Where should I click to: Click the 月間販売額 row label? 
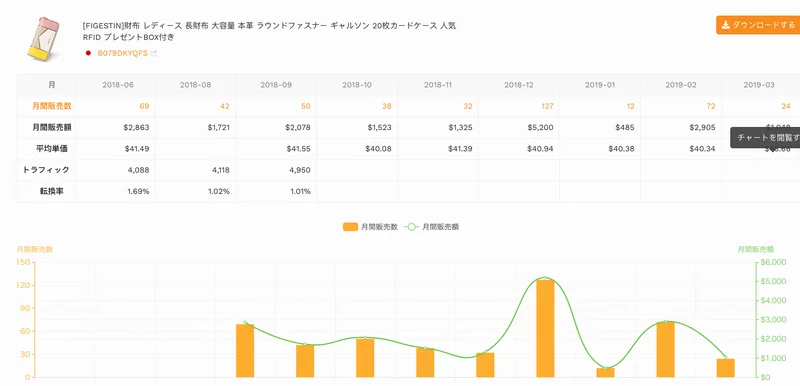(x=52, y=127)
